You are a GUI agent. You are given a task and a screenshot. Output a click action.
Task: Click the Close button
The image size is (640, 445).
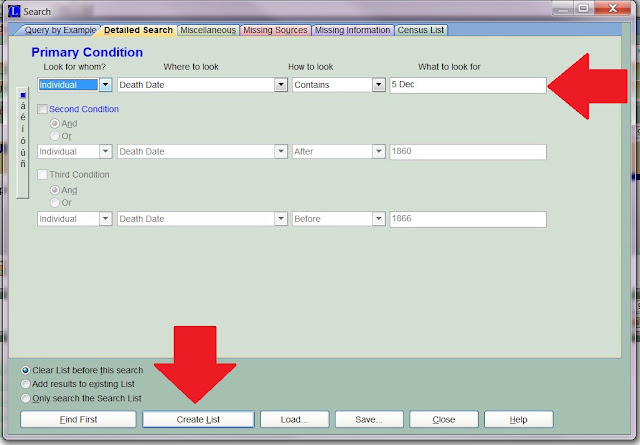444,419
